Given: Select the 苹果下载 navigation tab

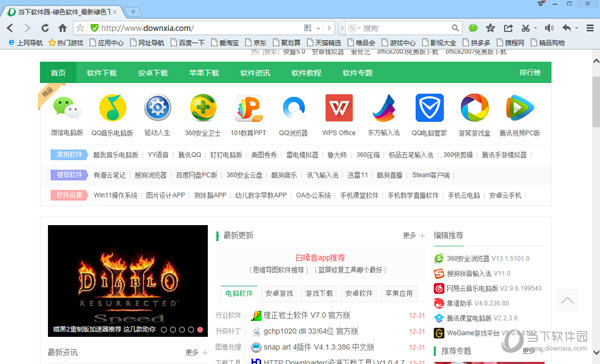Looking at the screenshot, I should click(x=204, y=73).
